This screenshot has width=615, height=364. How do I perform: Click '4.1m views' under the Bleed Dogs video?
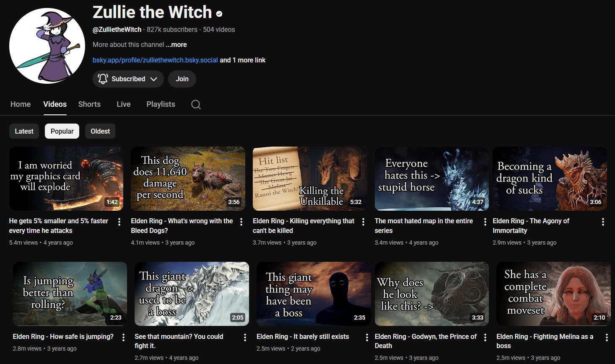click(145, 243)
